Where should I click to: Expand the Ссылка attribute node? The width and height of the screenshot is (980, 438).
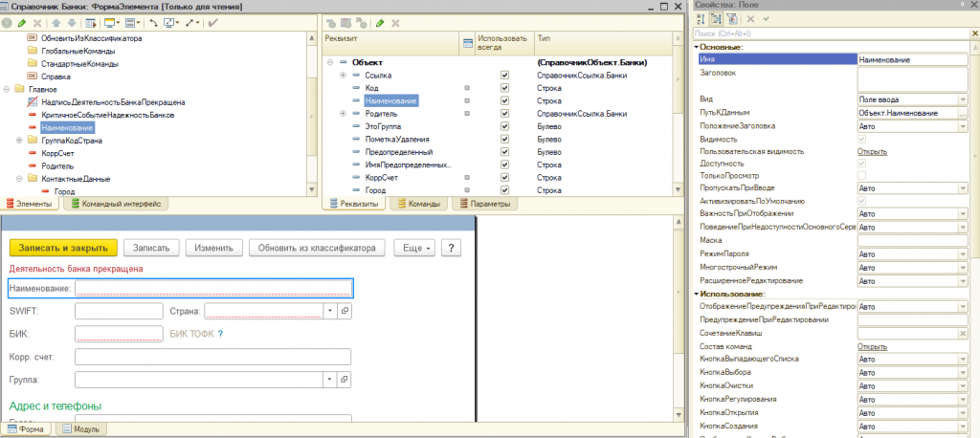click(x=343, y=76)
